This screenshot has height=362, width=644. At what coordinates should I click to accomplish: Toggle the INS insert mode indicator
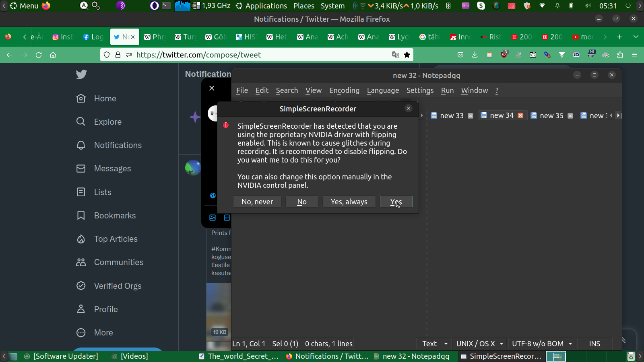594,344
